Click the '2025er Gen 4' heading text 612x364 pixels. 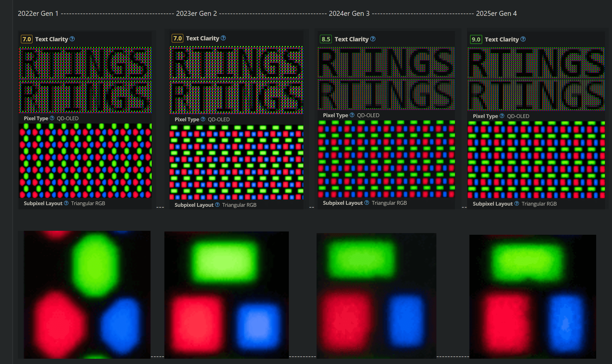pos(496,14)
